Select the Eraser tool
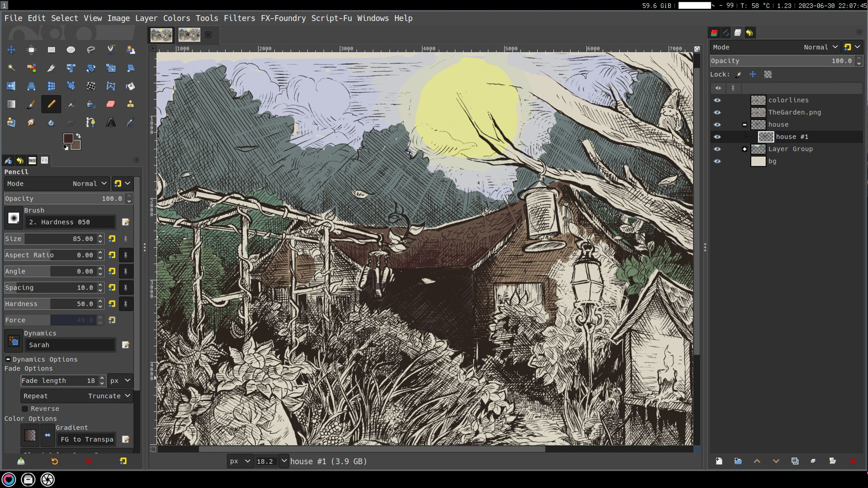The width and height of the screenshot is (868, 488). [111, 104]
